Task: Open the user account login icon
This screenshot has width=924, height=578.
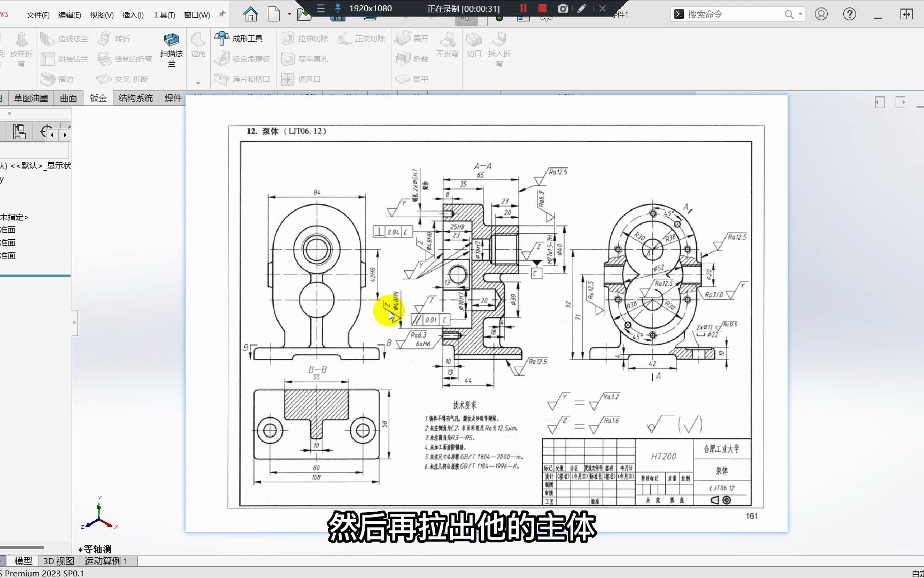Action: coord(821,14)
